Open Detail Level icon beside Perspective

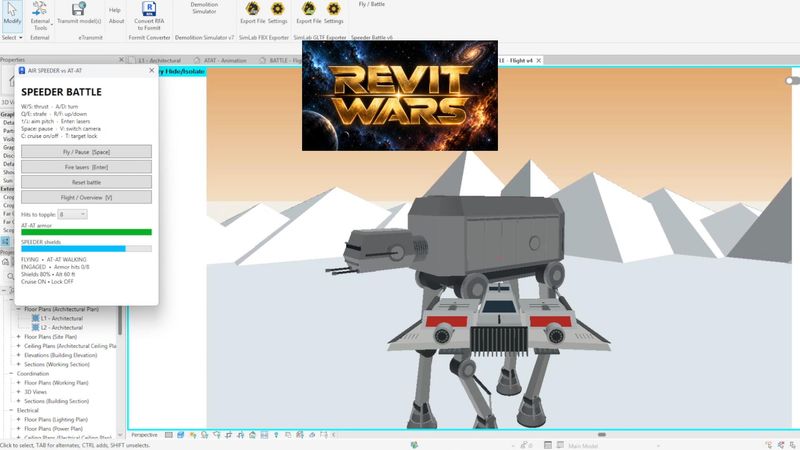tap(169, 435)
